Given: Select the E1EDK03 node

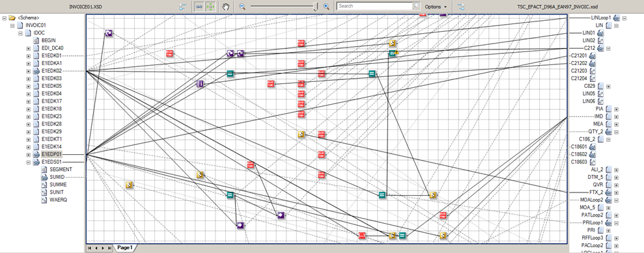Looking at the screenshot, I should 51,78.
